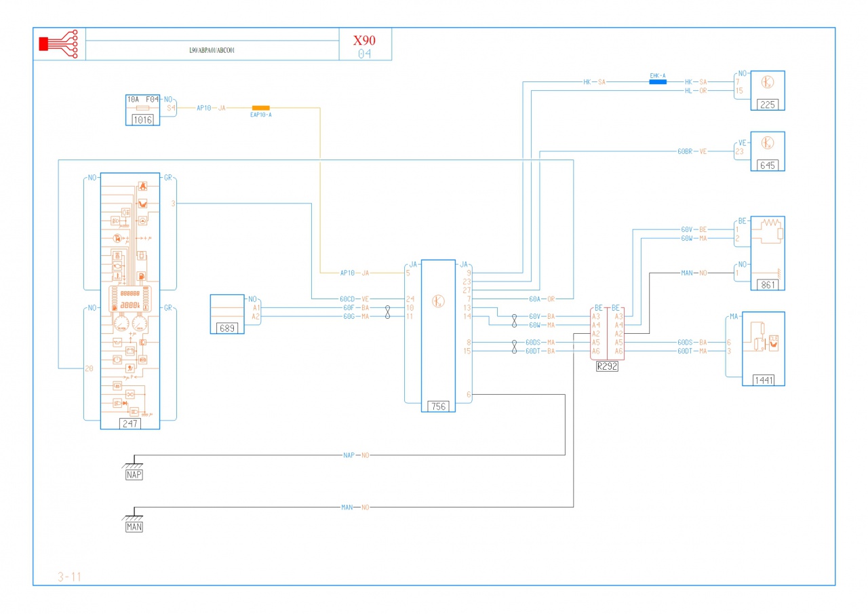Image resolution: width=868 pixels, height=614 pixels.
Task: Click the R292 connector label
Action: (x=607, y=366)
